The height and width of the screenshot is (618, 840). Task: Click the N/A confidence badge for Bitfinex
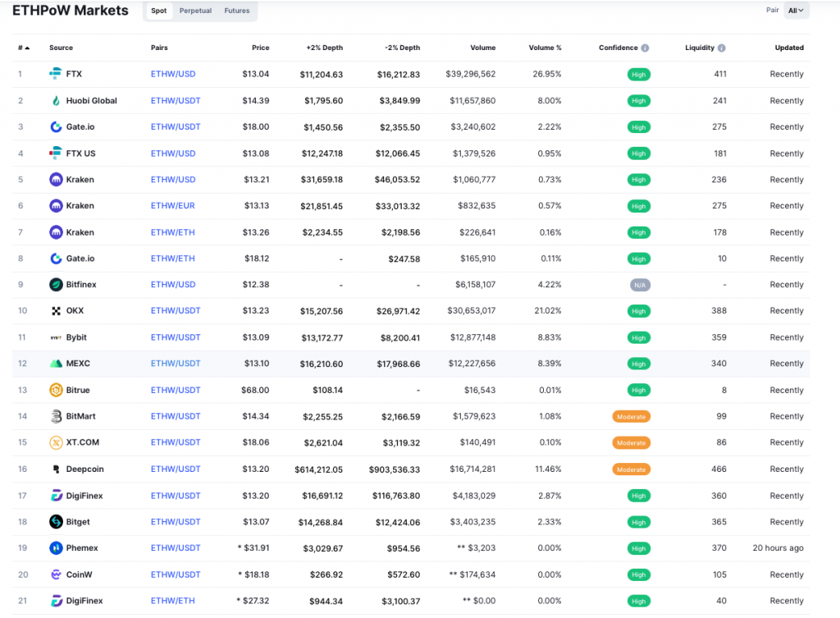tap(640, 285)
